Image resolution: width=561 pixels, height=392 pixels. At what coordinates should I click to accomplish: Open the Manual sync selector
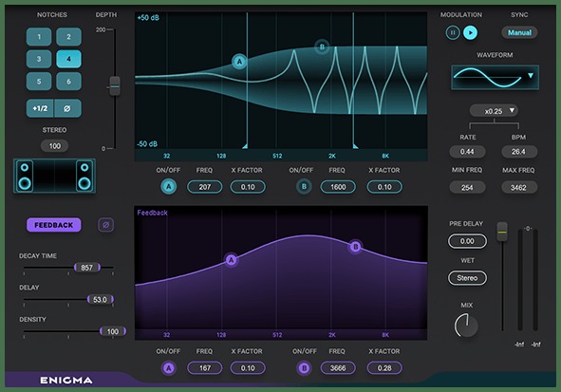[x=519, y=32]
